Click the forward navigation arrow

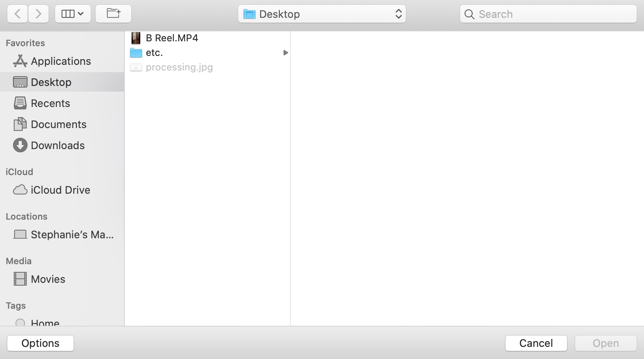(x=38, y=14)
